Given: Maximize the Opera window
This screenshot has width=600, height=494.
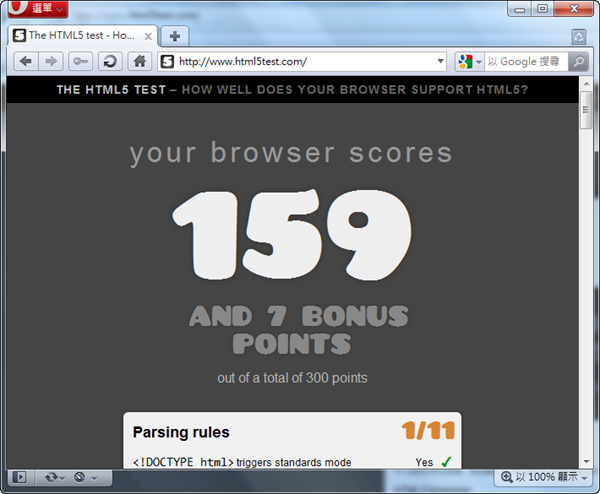Looking at the screenshot, I should [x=542, y=9].
